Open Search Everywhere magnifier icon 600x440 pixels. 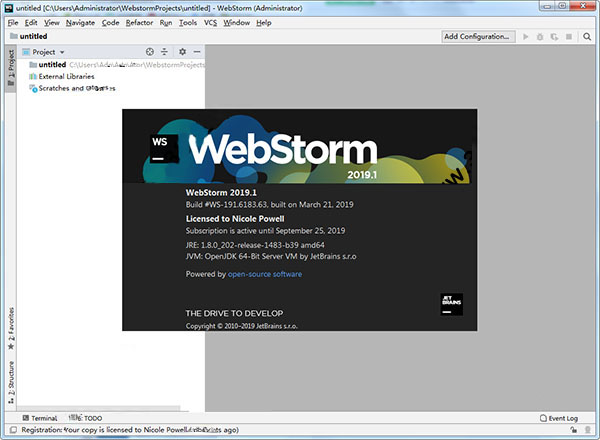[x=587, y=37]
